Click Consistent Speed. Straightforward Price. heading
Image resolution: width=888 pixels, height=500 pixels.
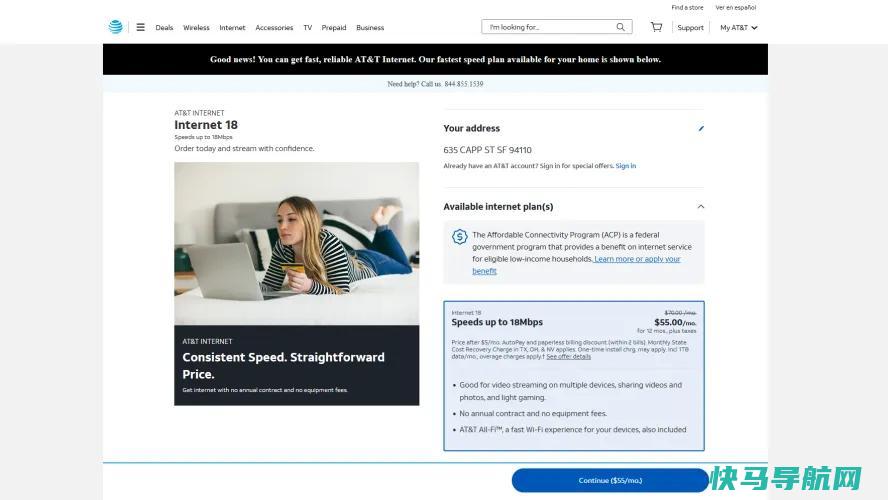(283, 366)
